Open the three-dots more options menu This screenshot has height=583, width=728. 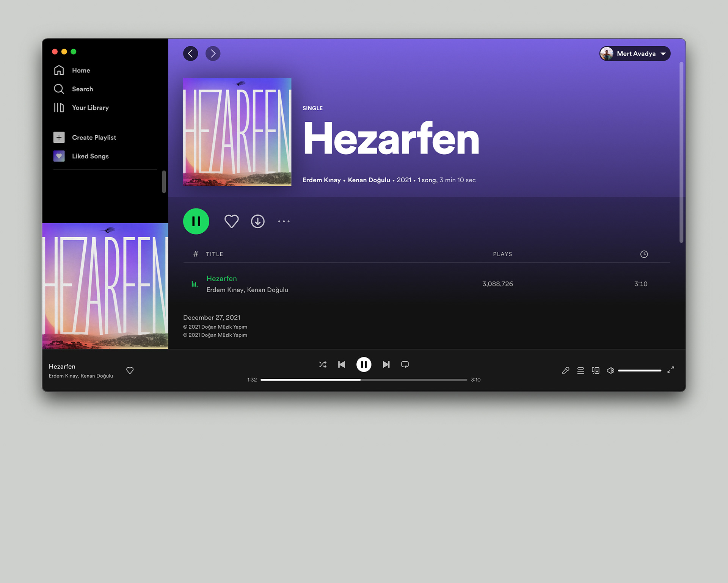pos(284,221)
